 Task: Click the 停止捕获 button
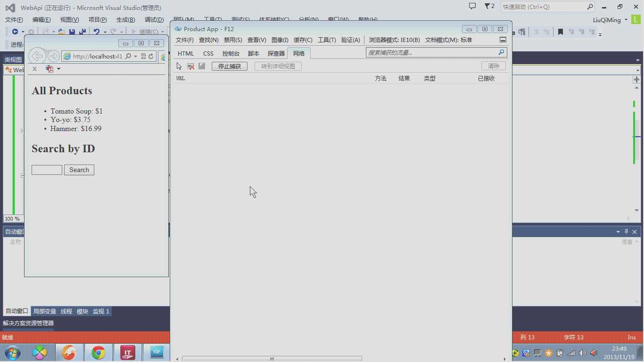click(230, 66)
